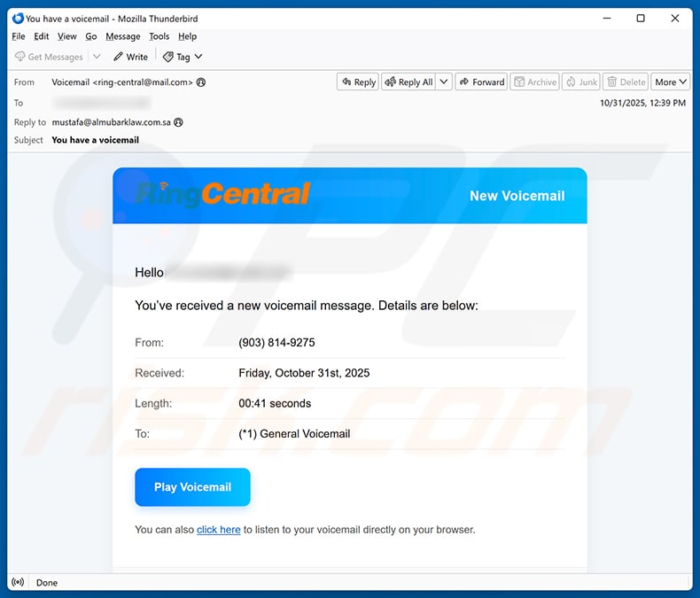Select the sender address ring-central@mail.com
The image size is (700, 598).
[x=143, y=82]
